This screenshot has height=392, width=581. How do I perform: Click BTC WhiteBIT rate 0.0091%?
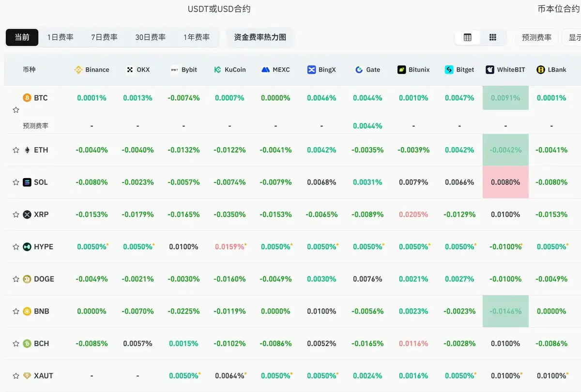coord(505,98)
